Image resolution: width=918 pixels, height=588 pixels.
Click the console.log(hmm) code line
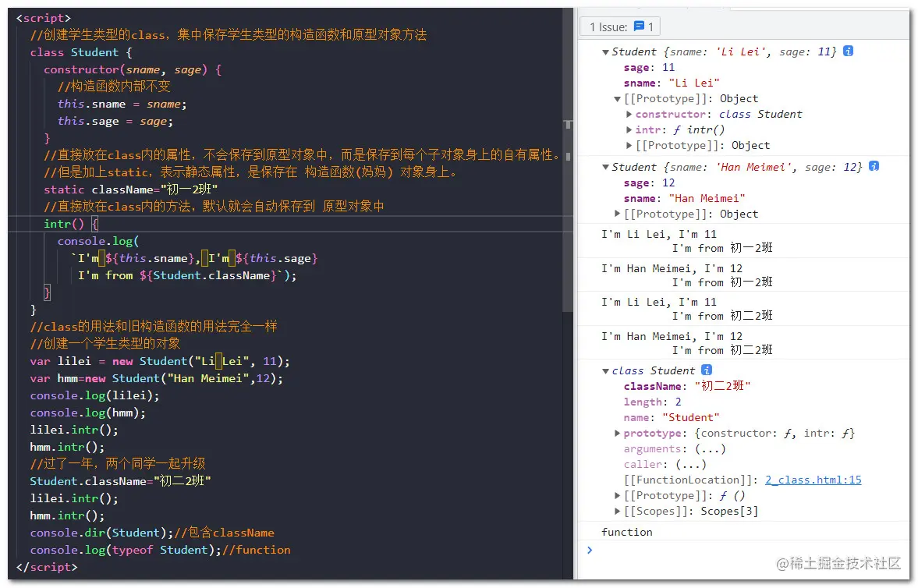pos(88,413)
